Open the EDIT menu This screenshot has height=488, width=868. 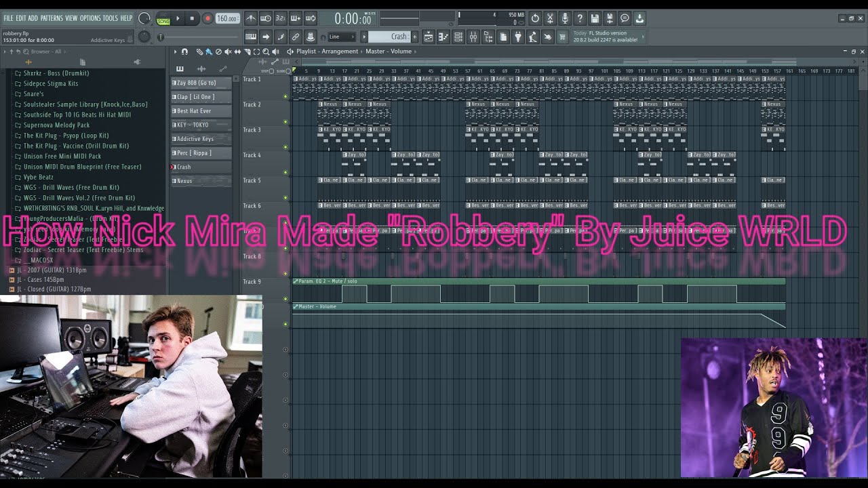(21, 18)
